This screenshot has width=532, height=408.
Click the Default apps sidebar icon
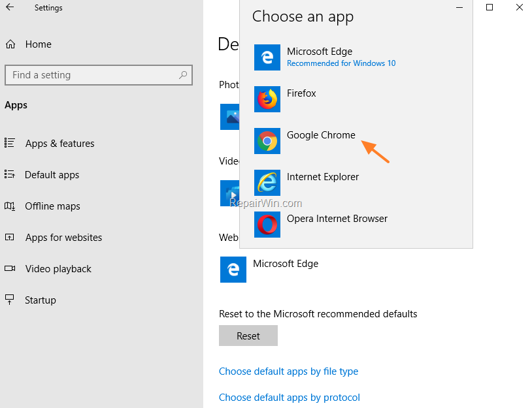pyautogui.click(x=10, y=174)
